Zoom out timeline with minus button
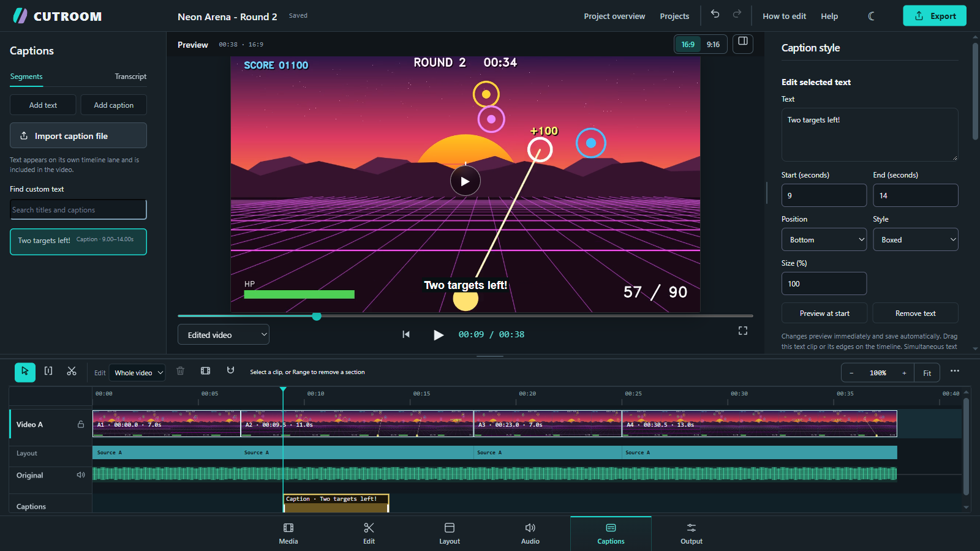980x551 pixels. (851, 373)
